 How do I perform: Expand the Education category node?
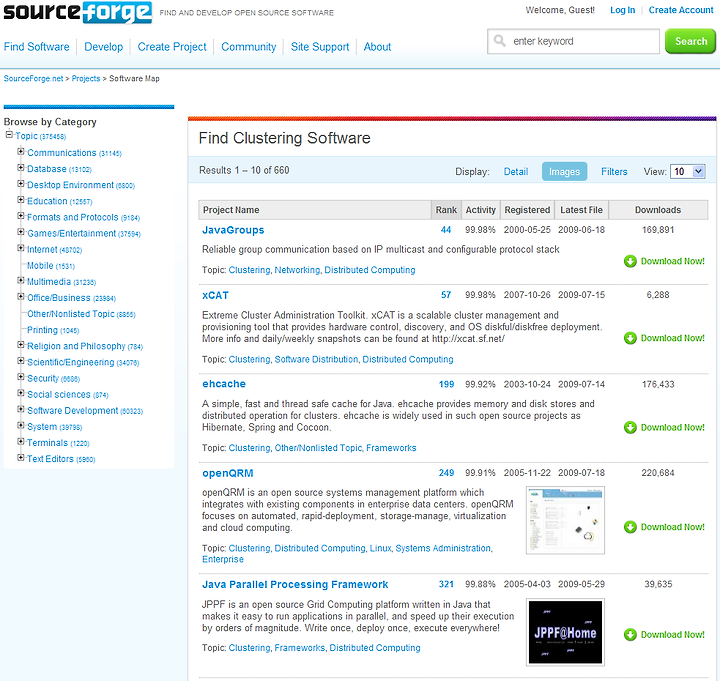(x=21, y=200)
